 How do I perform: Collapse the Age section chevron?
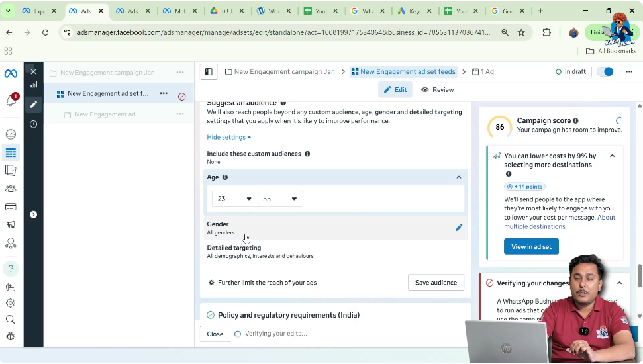click(x=459, y=177)
